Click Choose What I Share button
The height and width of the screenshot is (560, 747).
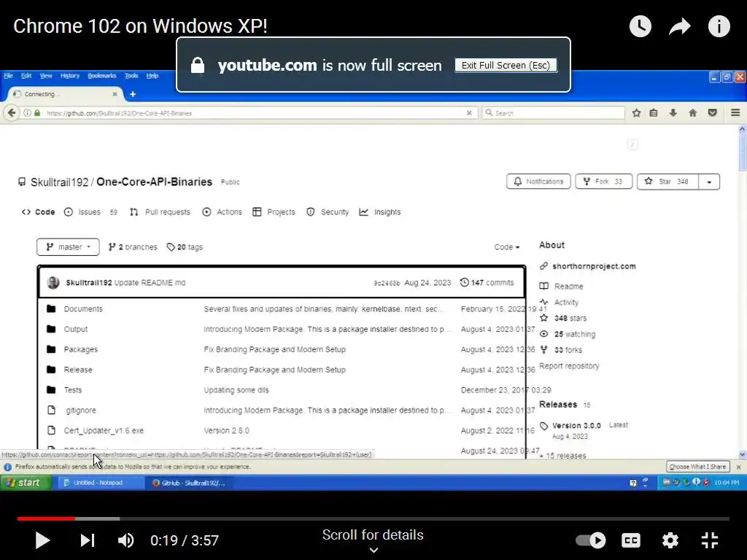(697, 467)
